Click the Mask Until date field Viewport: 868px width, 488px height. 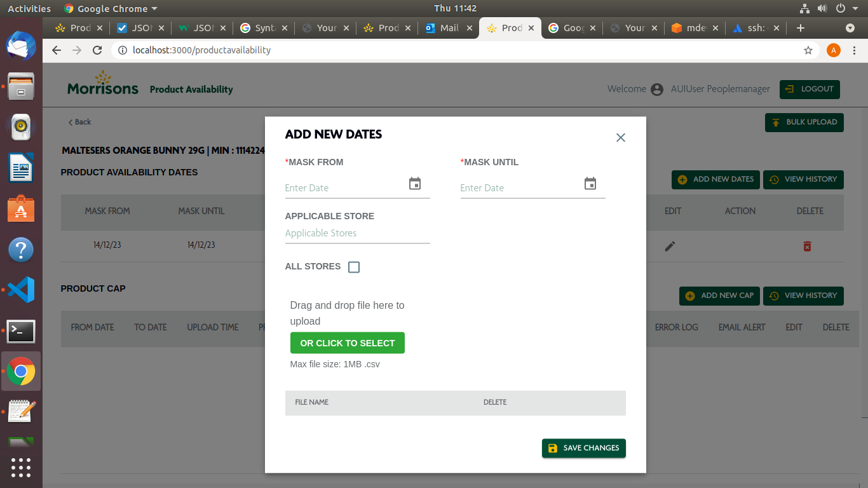533,188
